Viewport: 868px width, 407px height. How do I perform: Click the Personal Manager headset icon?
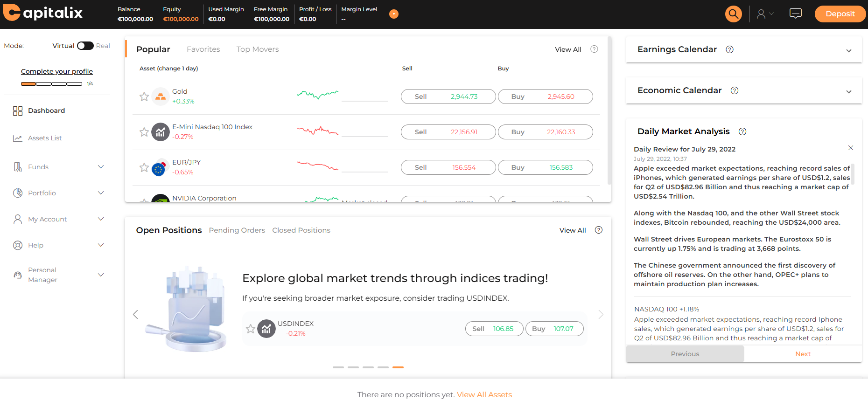click(x=18, y=275)
